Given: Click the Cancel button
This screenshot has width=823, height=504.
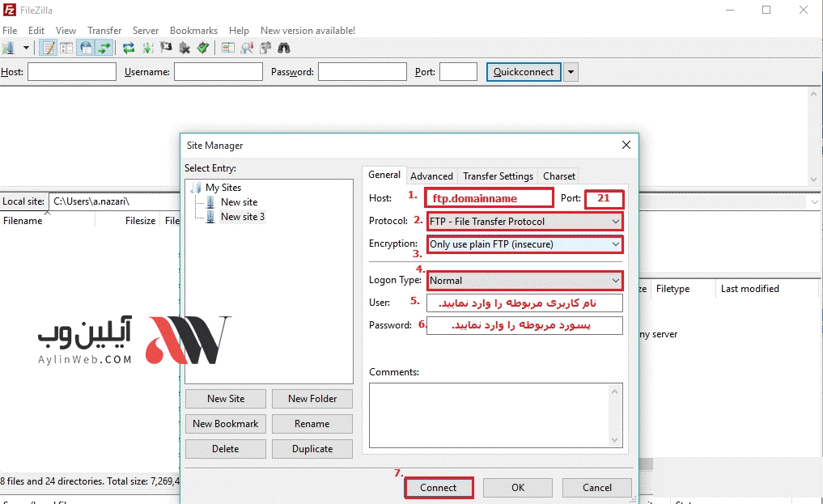Looking at the screenshot, I should [x=597, y=488].
